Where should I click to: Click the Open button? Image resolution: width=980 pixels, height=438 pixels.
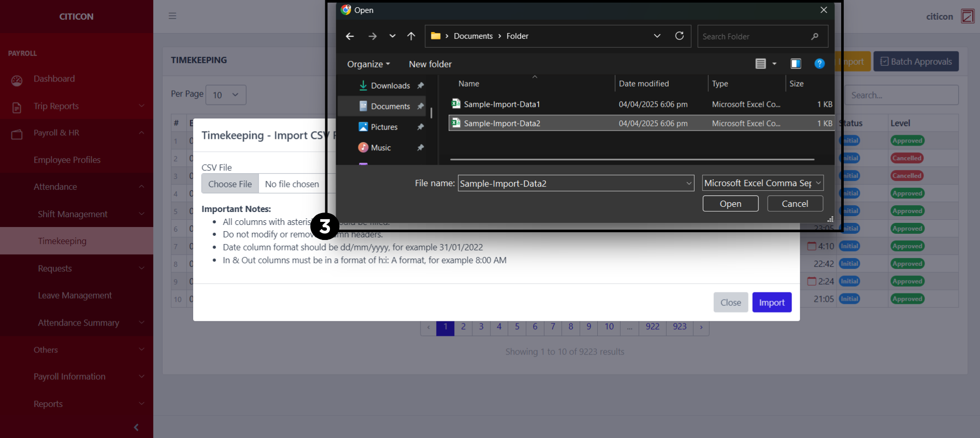730,204
